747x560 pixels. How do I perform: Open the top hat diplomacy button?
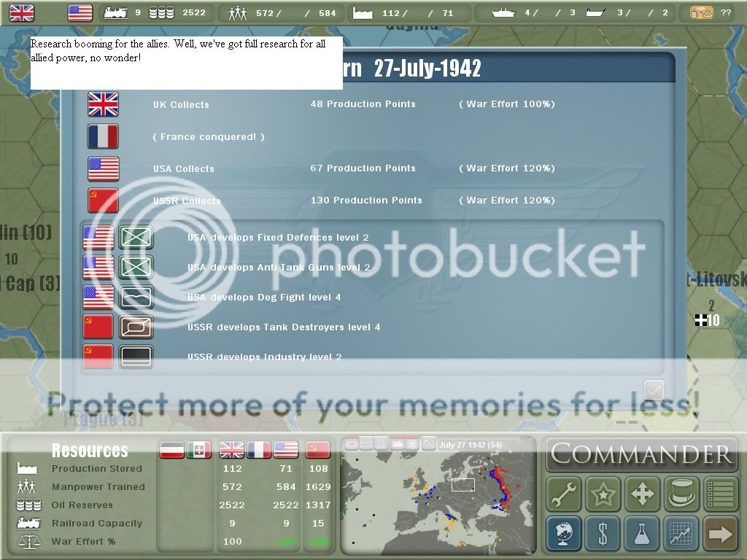681,494
